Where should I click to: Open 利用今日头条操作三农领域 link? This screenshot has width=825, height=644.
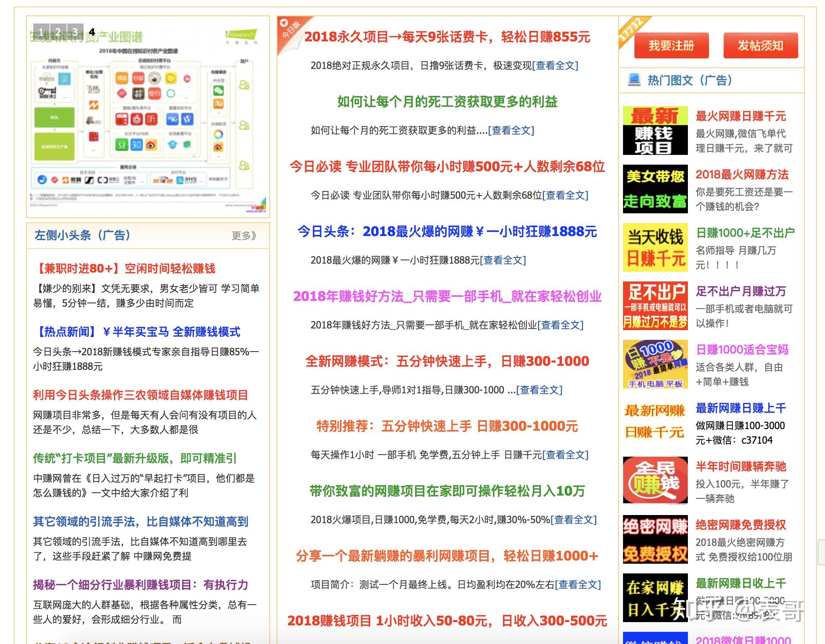(140, 395)
